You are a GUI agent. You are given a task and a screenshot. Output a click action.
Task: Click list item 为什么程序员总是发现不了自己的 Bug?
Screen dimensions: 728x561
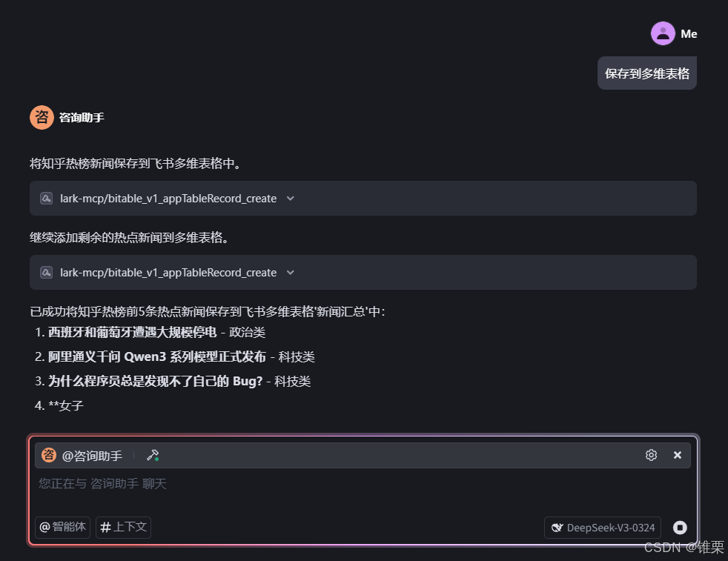click(x=156, y=382)
